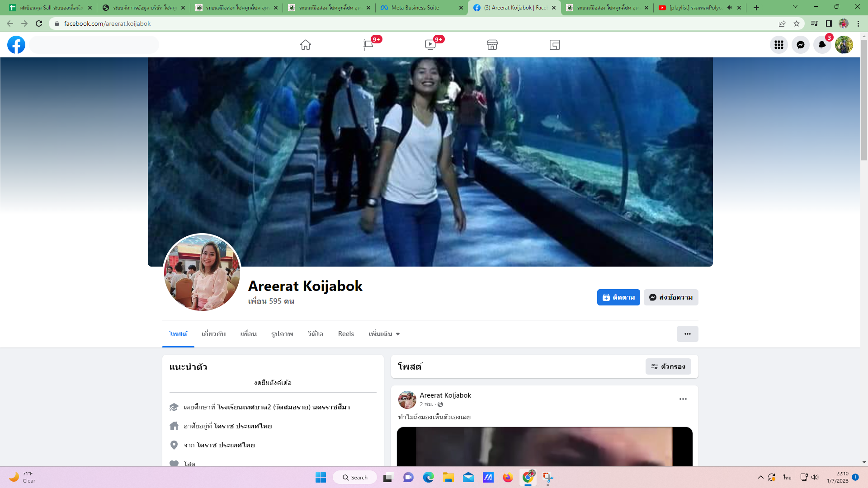Click the ส่งข้อความ message button
This screenshot has width=868, height=488.
point(671,297)
